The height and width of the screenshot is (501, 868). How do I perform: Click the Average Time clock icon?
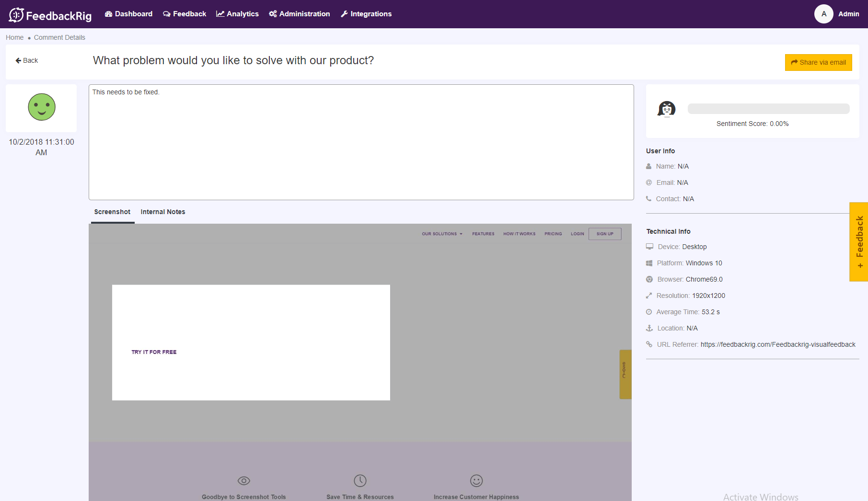pyautogui.click(x=649, y=312)
